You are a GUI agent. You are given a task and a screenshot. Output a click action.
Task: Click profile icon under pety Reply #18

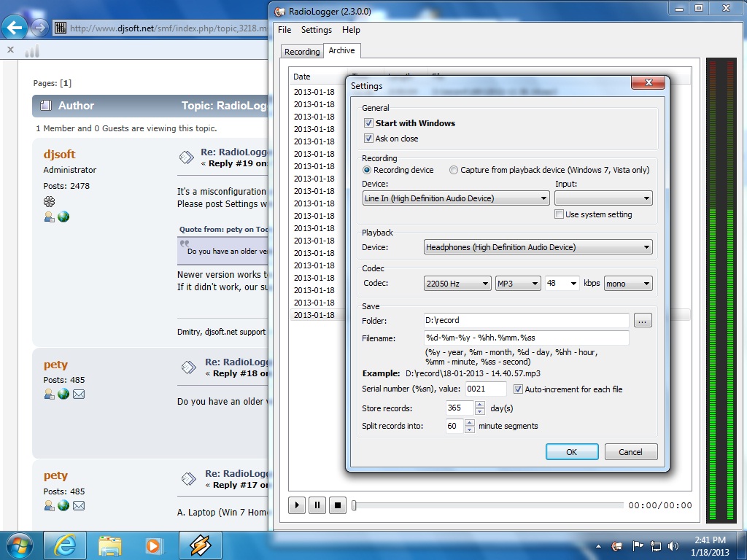[x=49, y=394]
